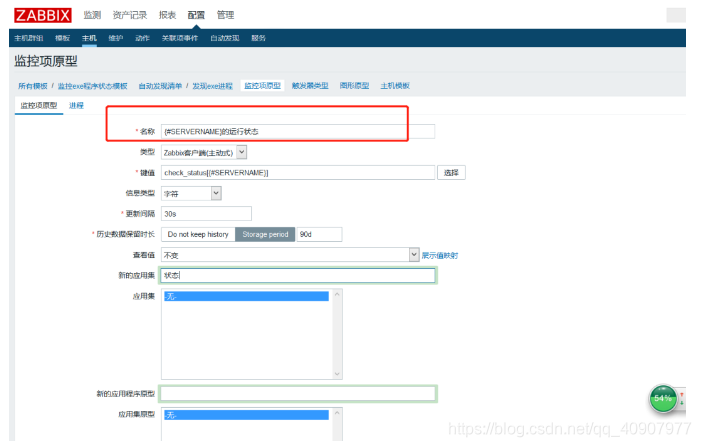The image size is (701, 447).
Task: Click the 90d storage period field
Action: (319, 234)
